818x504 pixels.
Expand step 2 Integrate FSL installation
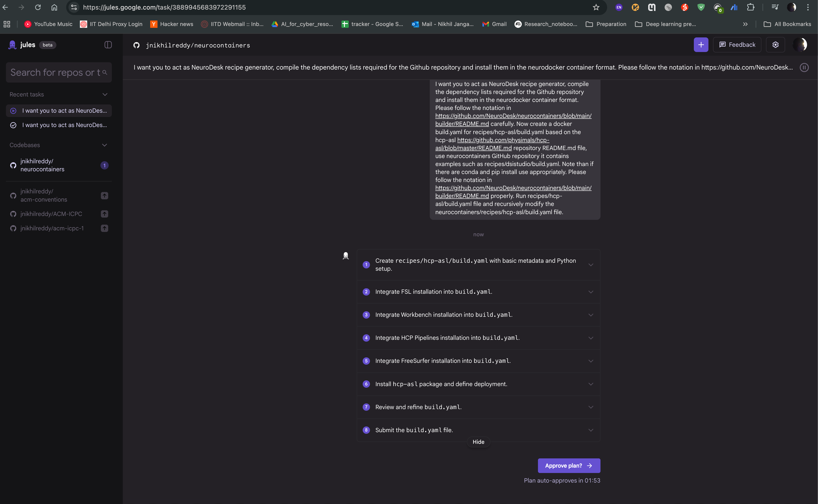point(590,292)
